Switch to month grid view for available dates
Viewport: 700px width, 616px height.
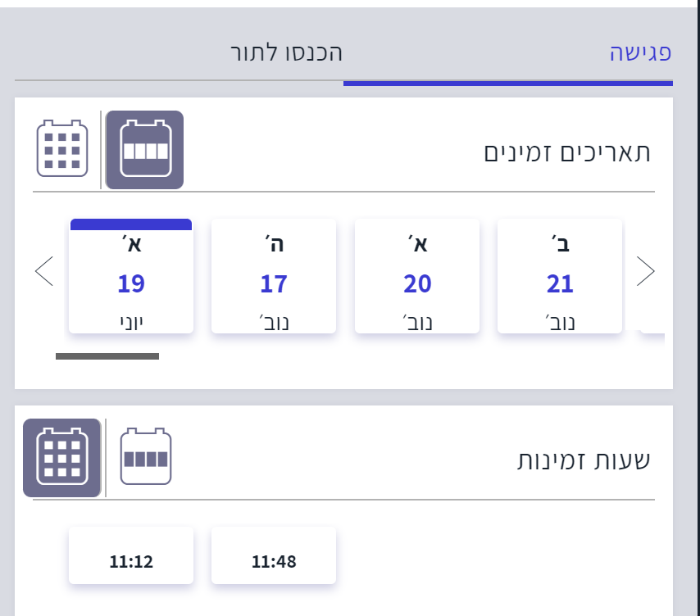point(62,149)
